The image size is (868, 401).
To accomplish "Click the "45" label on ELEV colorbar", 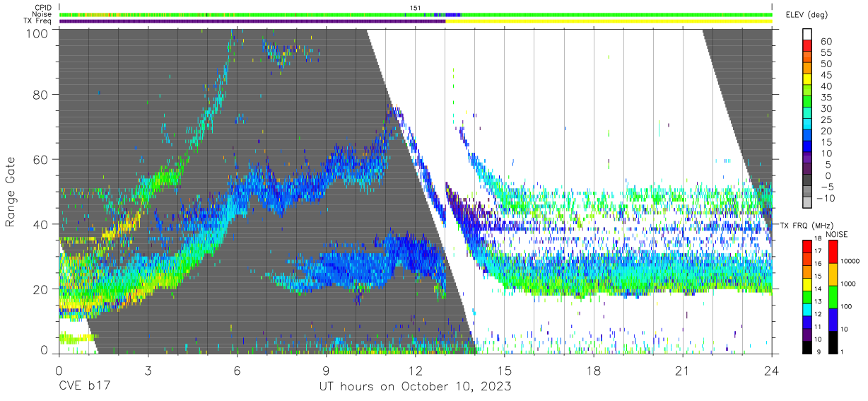I will click(x=826, y=75).
